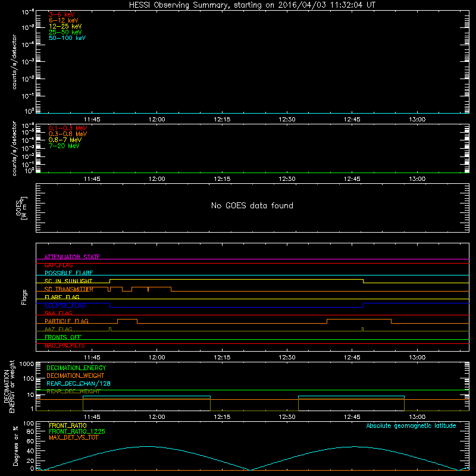Click the 11:45 tick label under keV panel
The width and height of the screenshot is (476, 476).
point(92,120)
